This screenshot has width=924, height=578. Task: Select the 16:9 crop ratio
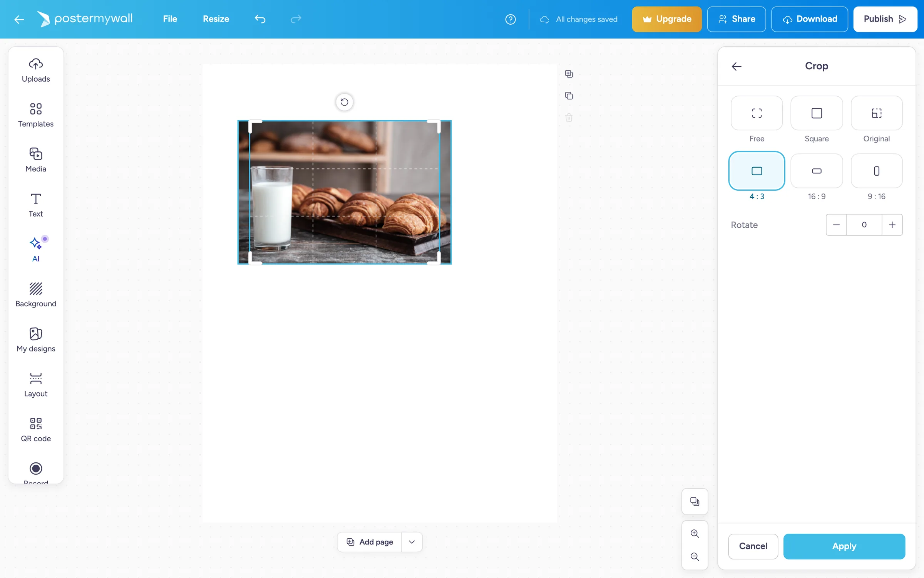pyautogui.click(x=817, y=171)
